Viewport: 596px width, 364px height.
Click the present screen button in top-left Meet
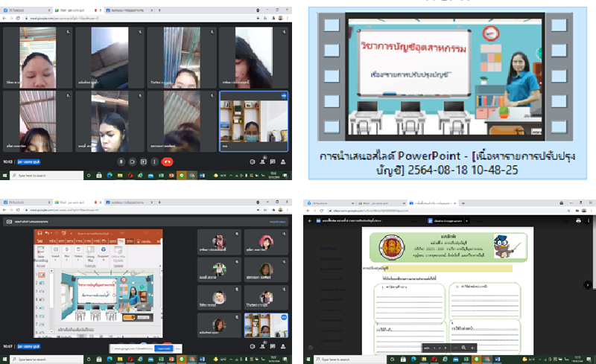click(144, 161)
